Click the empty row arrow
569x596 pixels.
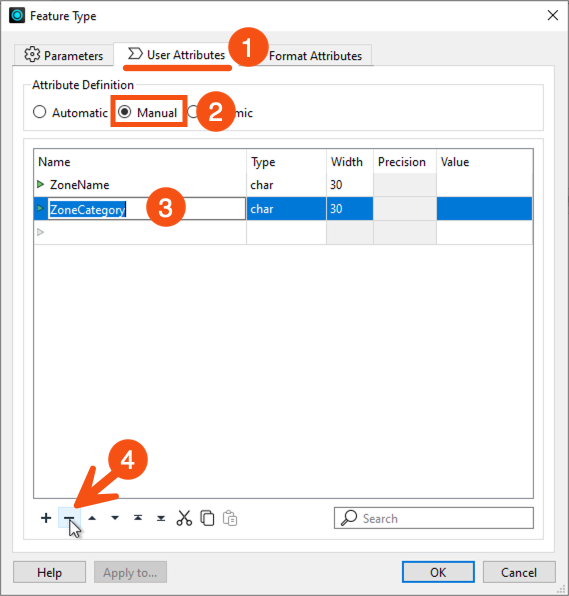[x=40, y=232]
